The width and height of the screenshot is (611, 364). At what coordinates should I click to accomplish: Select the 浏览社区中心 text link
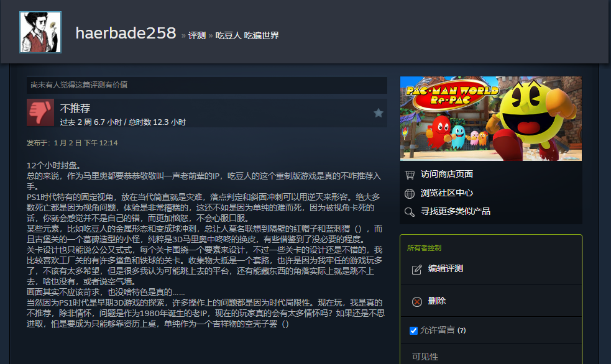(446, 193)
